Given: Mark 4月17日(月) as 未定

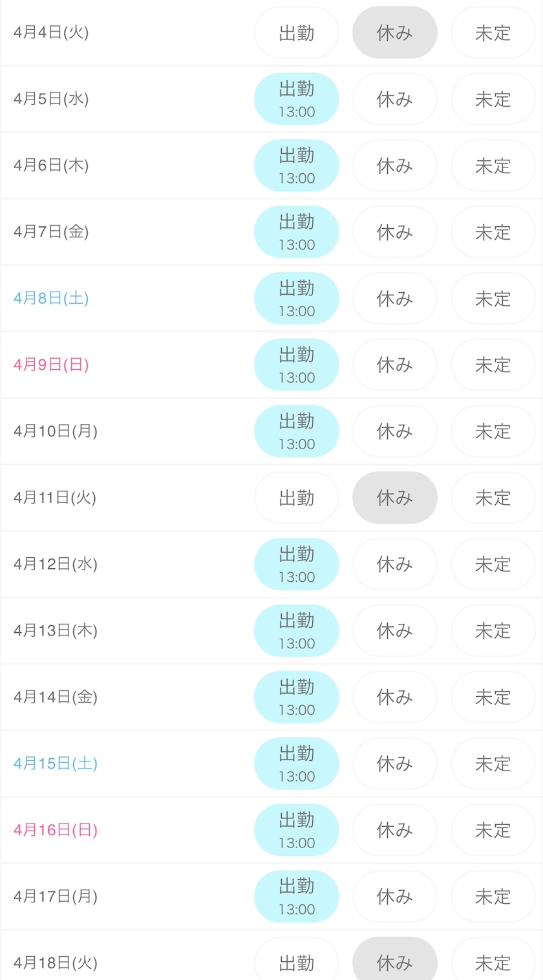Looking at the screenshot, I should [493, 897].
